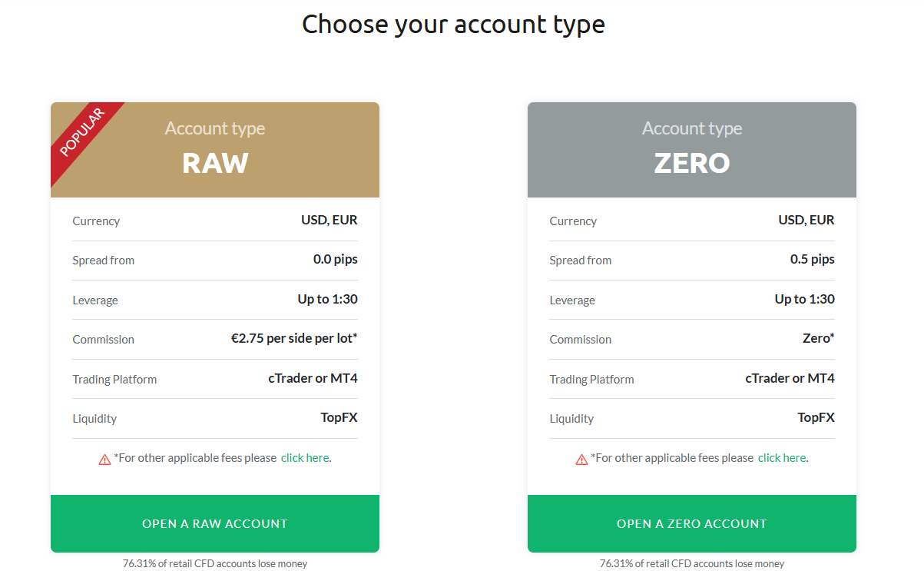The height and width of the screenshot is (571, 924).
Task: Click RAW commission €2.75 per side per lot
Action: (x=294, y=338)
